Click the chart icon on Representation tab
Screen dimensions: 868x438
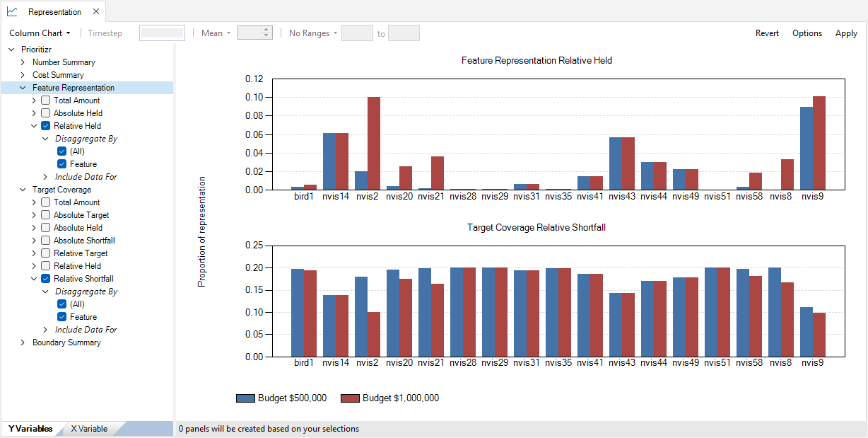[x=12, y=11]
